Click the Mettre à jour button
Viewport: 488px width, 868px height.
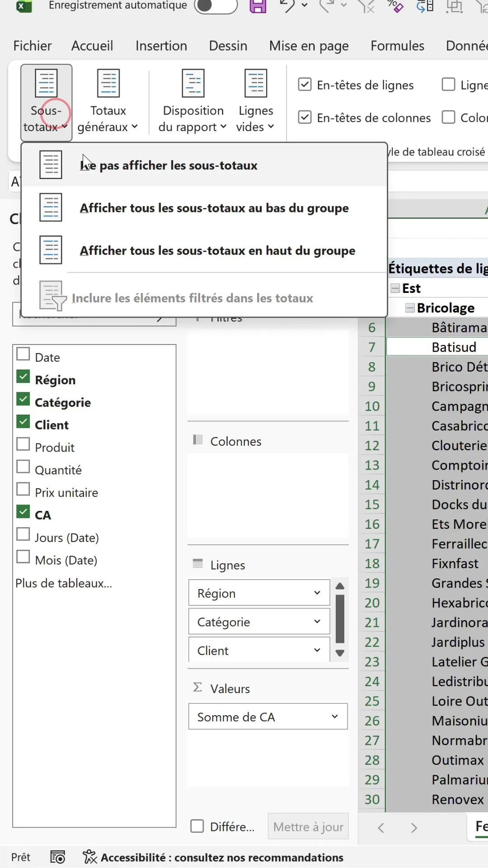tap(308, 826)
